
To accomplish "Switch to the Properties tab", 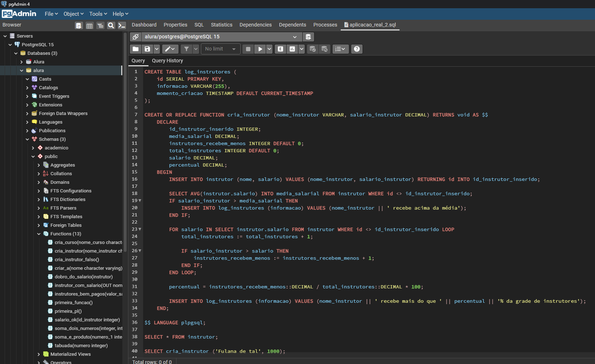I will [176, 25].
